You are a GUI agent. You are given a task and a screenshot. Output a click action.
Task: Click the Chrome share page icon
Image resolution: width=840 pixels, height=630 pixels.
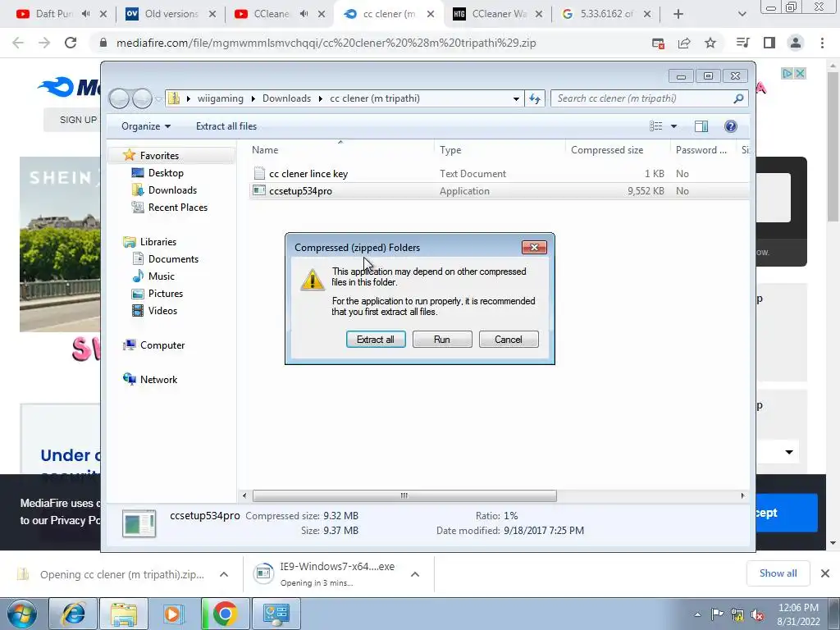click(684, 43)
